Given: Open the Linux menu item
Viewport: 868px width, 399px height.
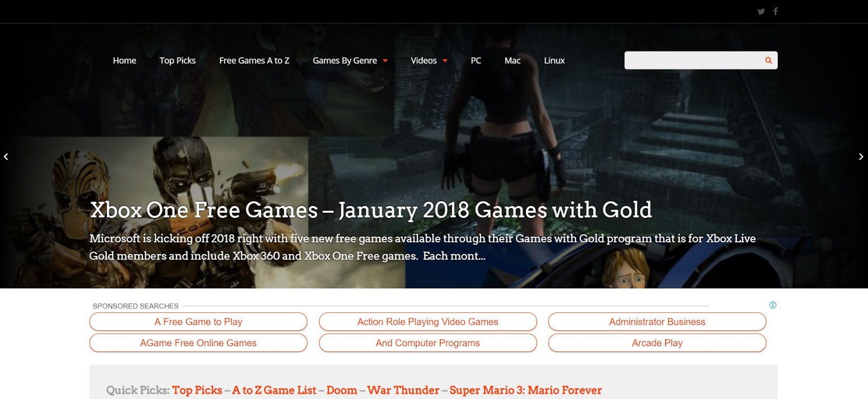Looking at the screenshot, I should pos(554,61).
